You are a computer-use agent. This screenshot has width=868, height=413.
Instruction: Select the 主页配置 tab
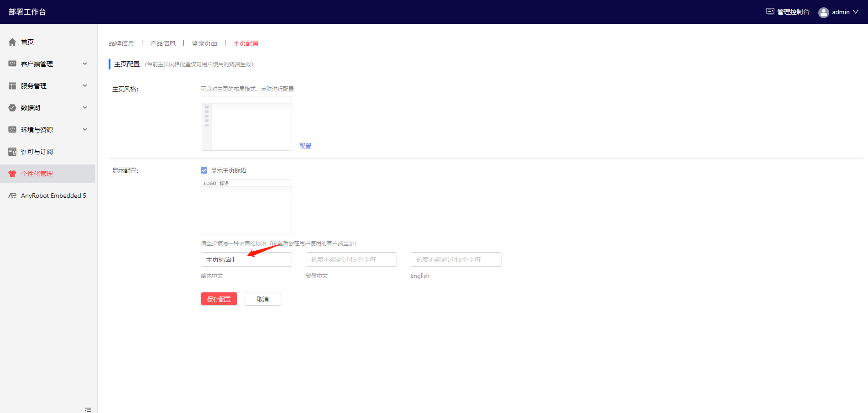coord(246,43)
